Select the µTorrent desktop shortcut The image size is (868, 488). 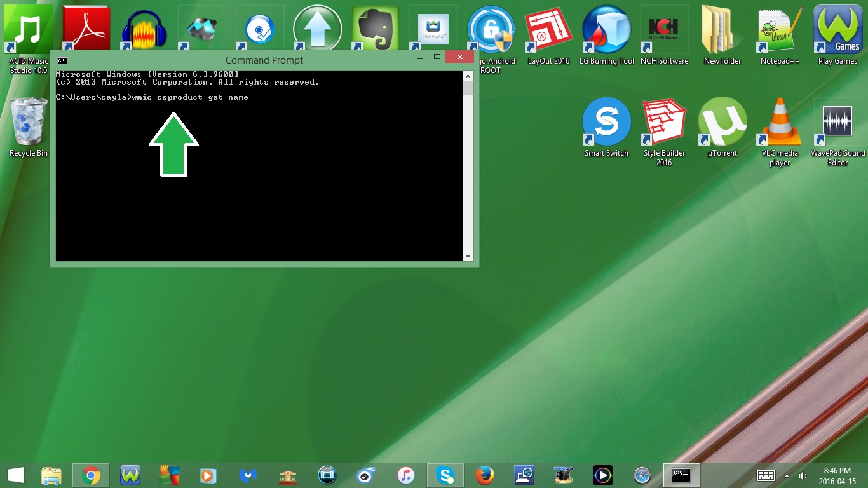(x=722, y=127)
